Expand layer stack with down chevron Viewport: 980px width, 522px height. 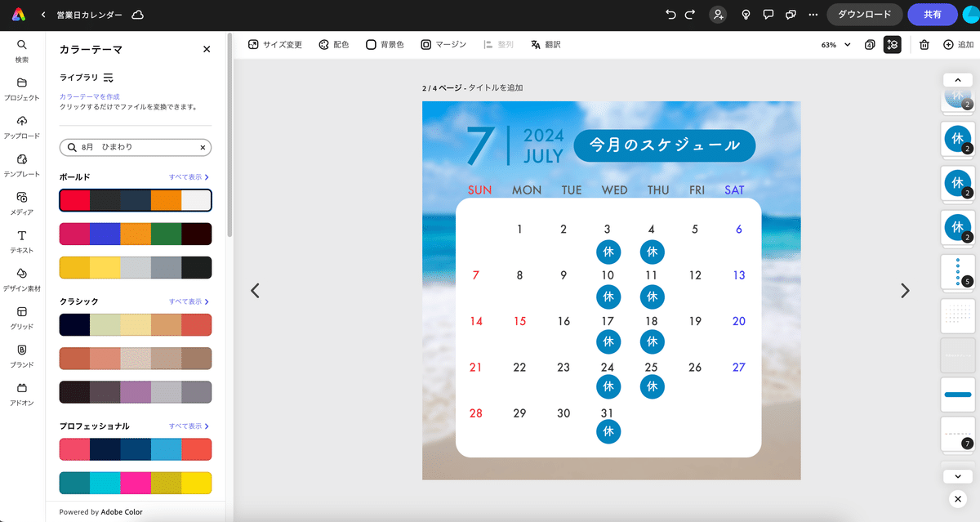click(956, 475)
